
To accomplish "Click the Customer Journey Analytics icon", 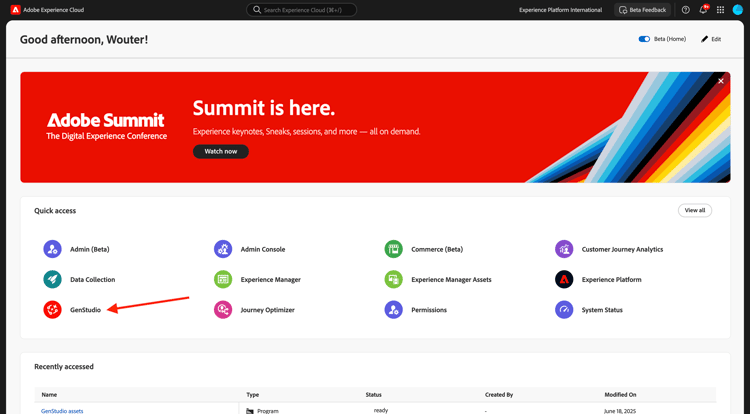I will coord(564,249).
